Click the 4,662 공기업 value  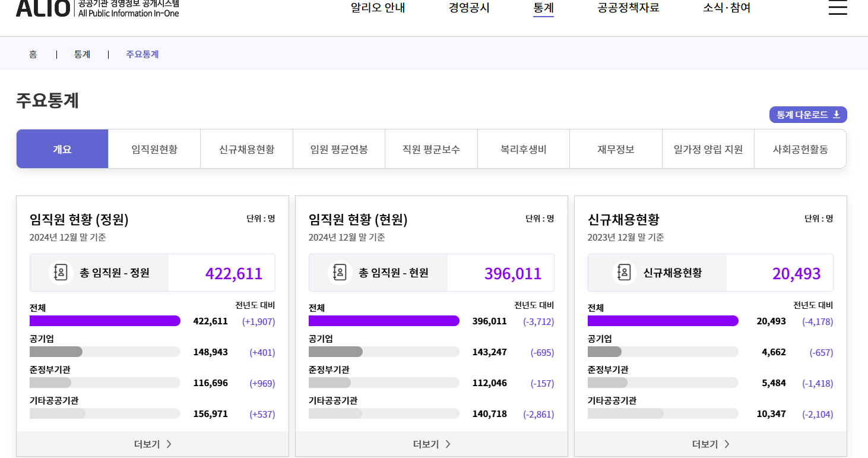774,352
